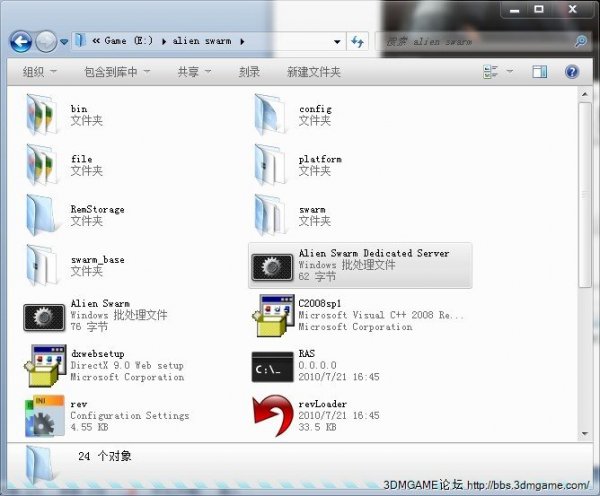Screen dimensions: 600x496
Task: Select the bin folder icon
Action: tap(42, 114)
